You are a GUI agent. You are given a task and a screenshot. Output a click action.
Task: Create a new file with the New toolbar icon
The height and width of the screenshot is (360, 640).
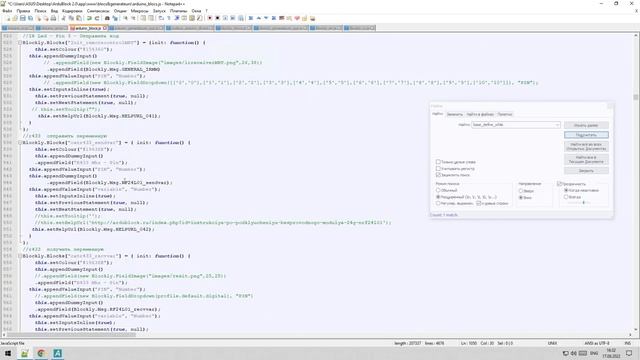click(7, 18)
